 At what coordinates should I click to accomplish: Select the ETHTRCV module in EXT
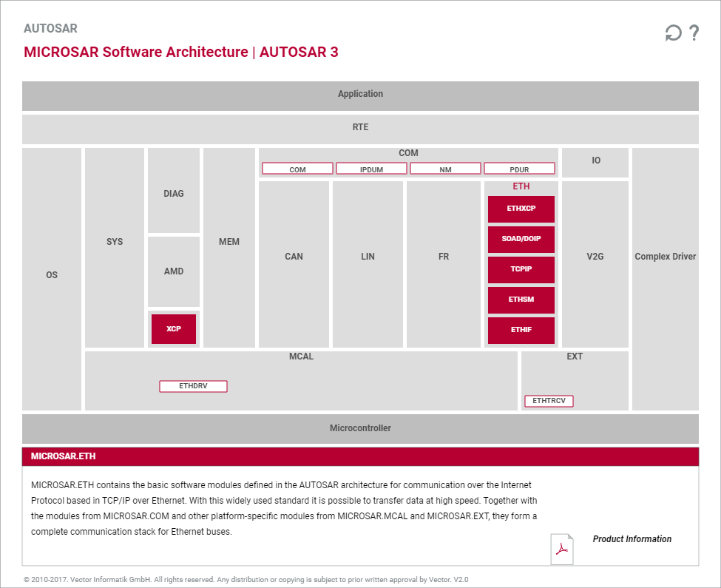click(549, 401)
